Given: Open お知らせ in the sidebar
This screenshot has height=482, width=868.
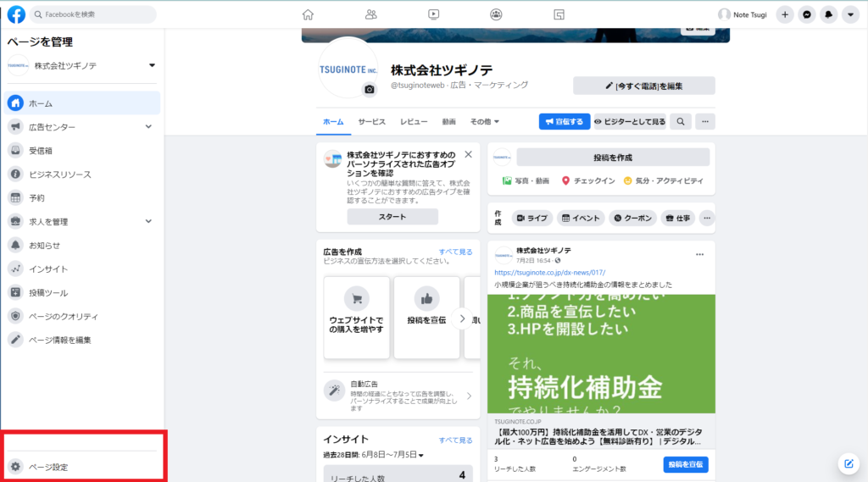Looking at the screenshot, I should click(82, 245).
